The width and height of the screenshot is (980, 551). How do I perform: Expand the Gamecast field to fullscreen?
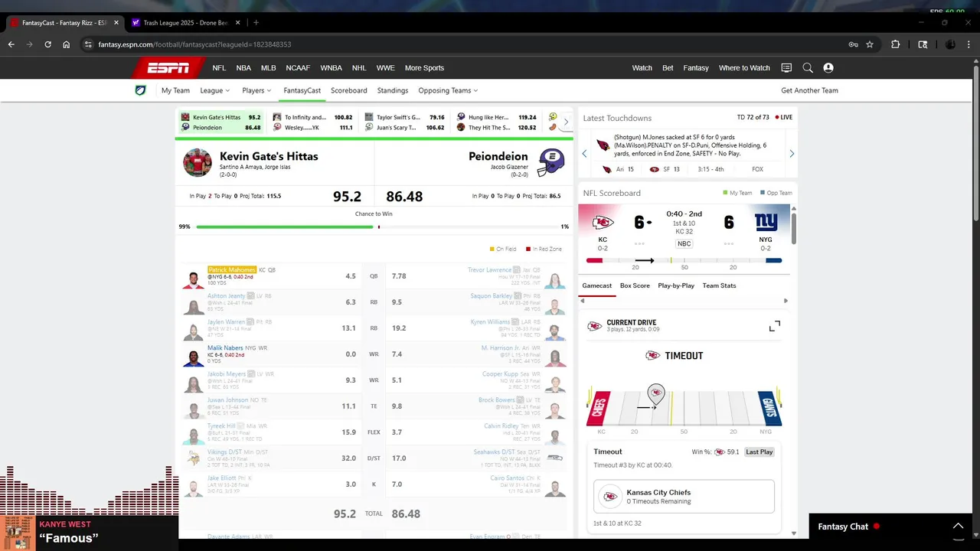[x=775, y=326]
